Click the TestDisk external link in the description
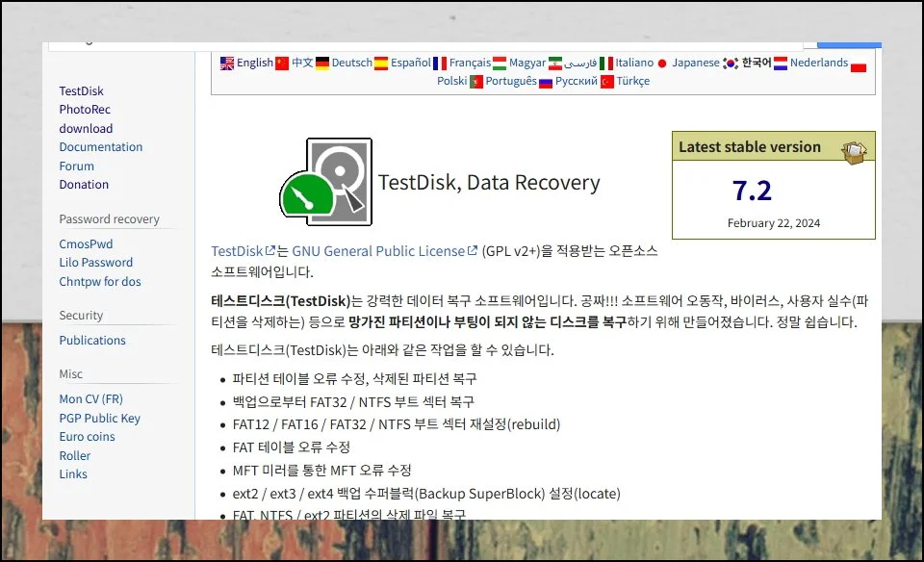 click(x=238, y=251)
